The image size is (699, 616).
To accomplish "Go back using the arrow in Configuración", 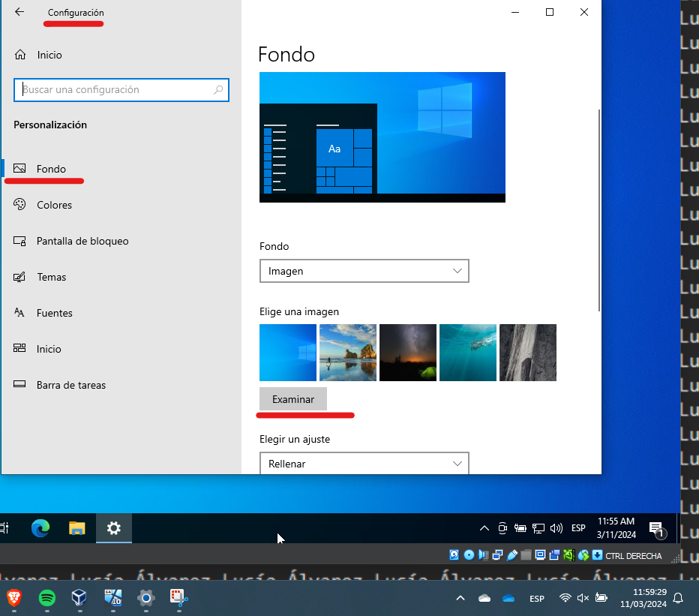I will (x=20, y=12).
